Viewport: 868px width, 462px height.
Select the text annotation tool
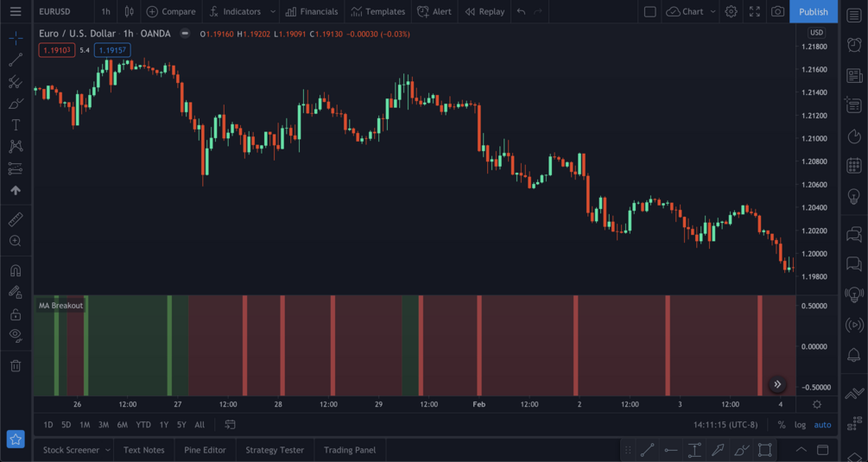pyautogui.click(x=16, y=125)
